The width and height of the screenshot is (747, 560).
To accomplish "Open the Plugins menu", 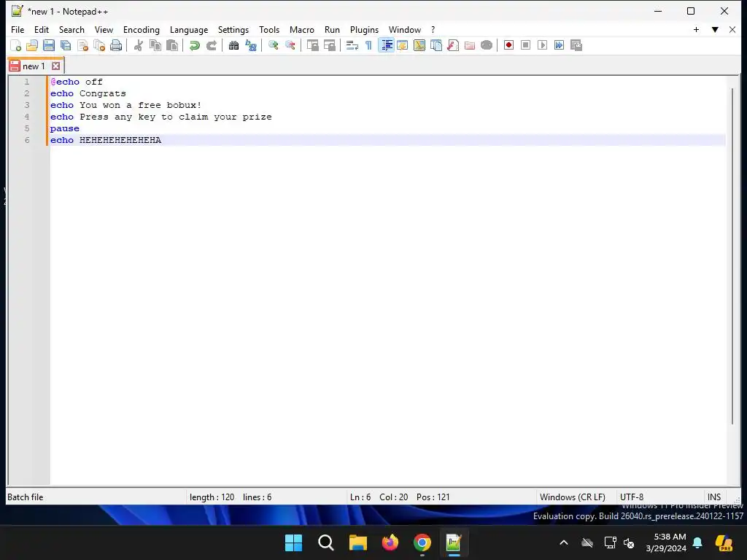I will tap(364, 29).
